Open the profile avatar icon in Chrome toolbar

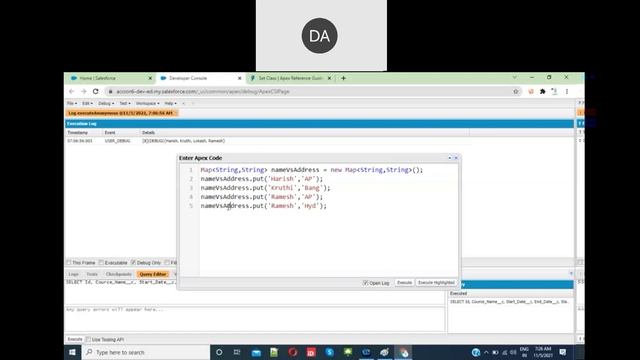[x=554, y=91]
